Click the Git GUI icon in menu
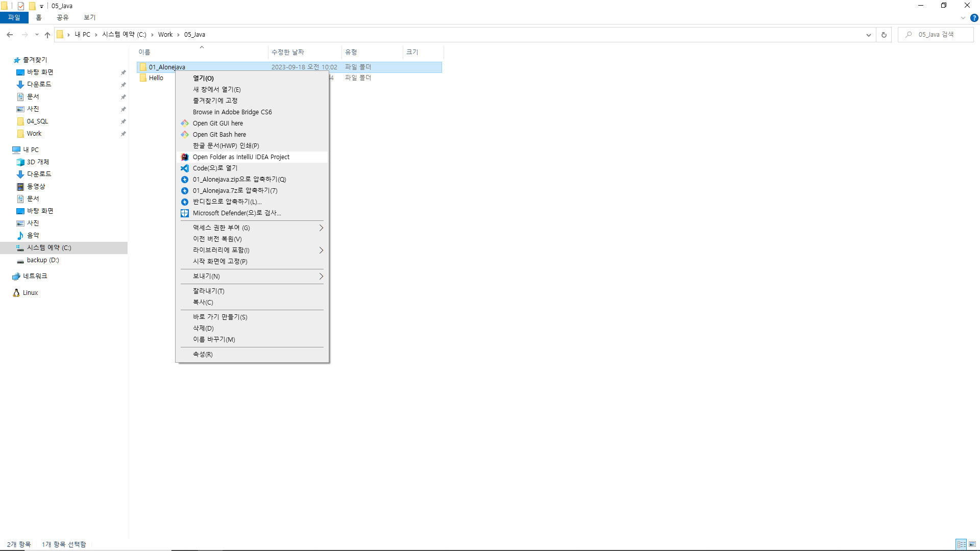Viewport: 980px width, 551px height. pyautogui.click(x=185, y=123)
